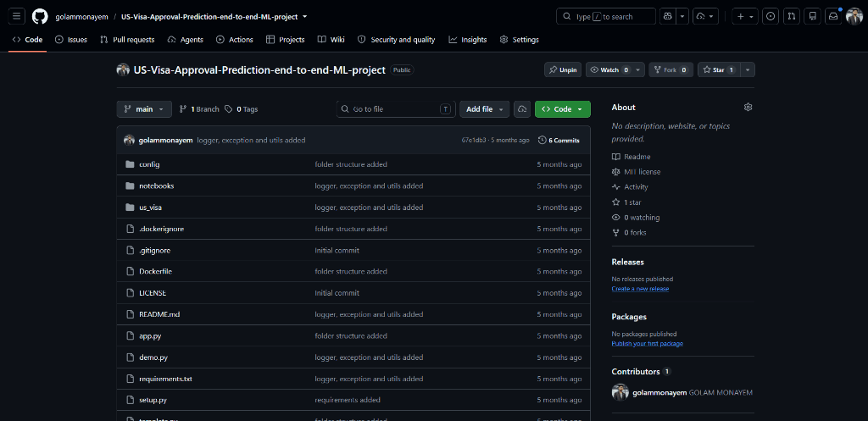This screenshot has width=868, height=421.
Task: Expand the green Code dropdown
Action: click(563, 109)
